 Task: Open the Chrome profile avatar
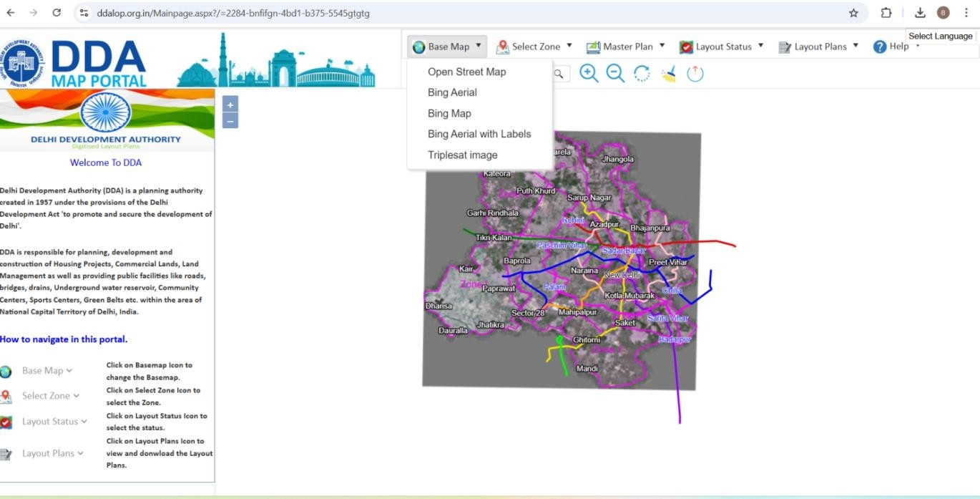pyautogui.click(x=943, y=13)
